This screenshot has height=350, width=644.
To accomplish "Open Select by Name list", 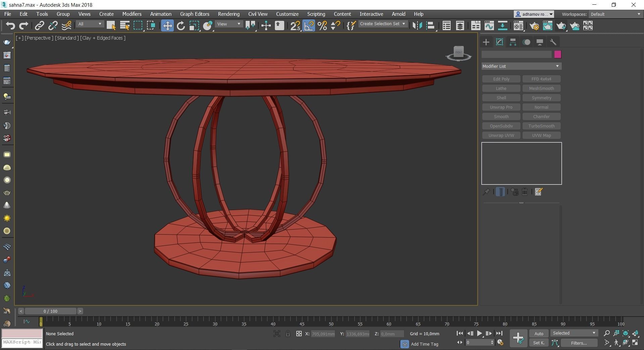I will pos(125,26).
